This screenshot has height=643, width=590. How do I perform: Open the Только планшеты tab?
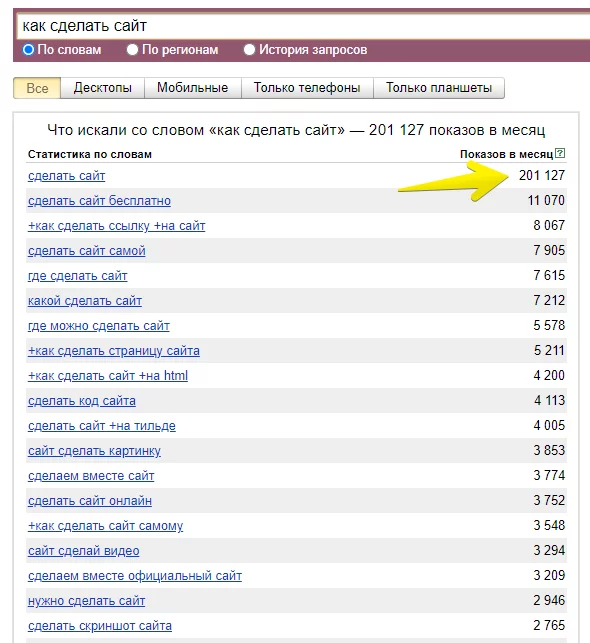[439, 88]
